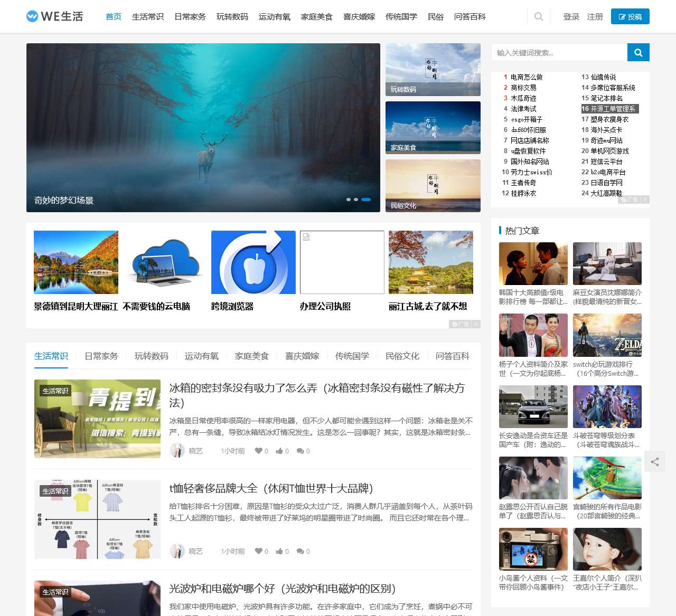Close the ad strip under 丽江古城 thumbnail
This screenshot has height=616, width=676.
tap(476, 324)
